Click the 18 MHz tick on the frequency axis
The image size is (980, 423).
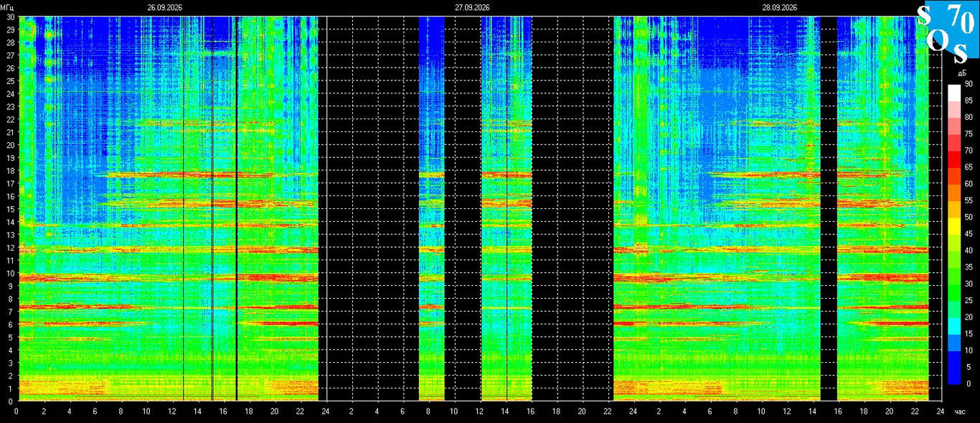pos(10,170)
